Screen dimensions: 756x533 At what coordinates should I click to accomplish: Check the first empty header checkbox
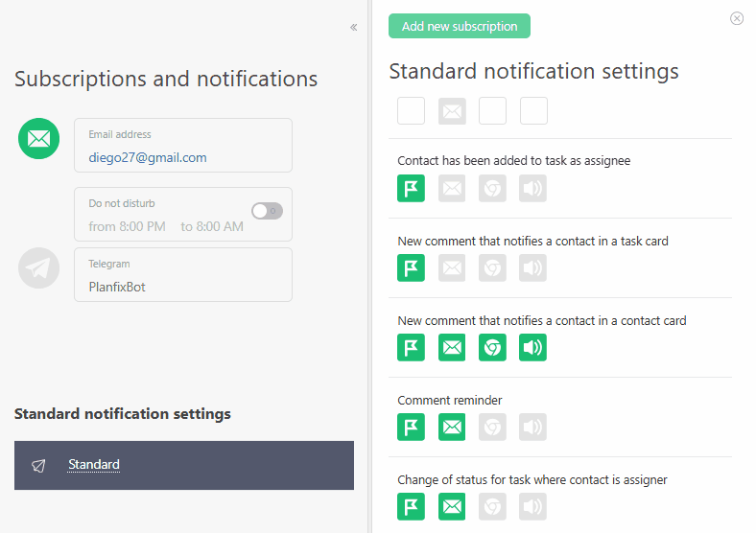[x=411, y=111]
